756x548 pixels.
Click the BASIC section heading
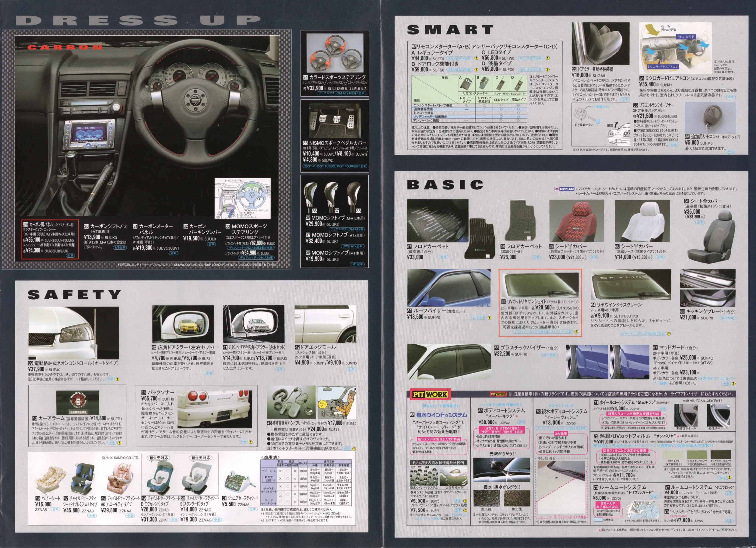tap(445, 185)
